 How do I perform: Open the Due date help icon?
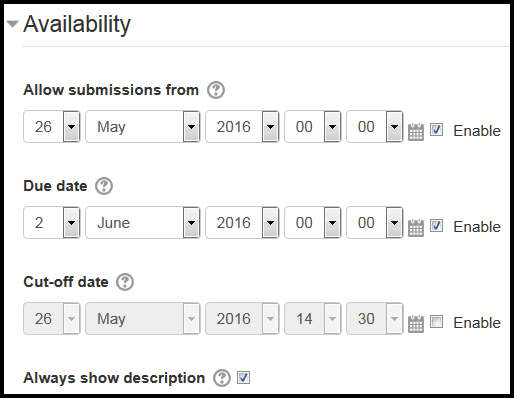104,186
